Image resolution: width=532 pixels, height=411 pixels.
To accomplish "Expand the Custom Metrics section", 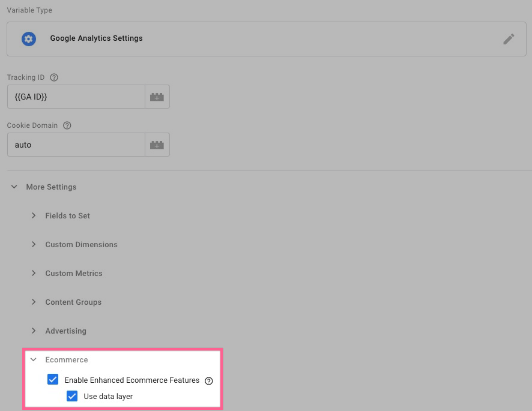I will 34,274.
